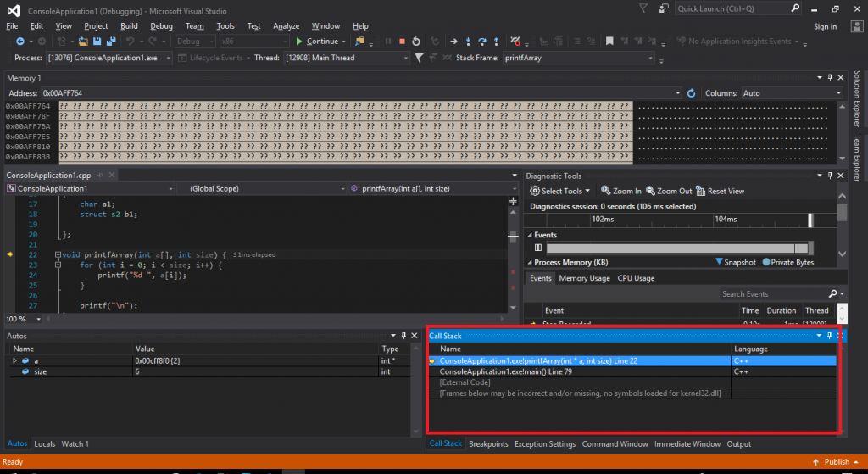Click the Zoom In magnifier icon
This screenshot has height=474, width=868.
[x=606, y=191]
